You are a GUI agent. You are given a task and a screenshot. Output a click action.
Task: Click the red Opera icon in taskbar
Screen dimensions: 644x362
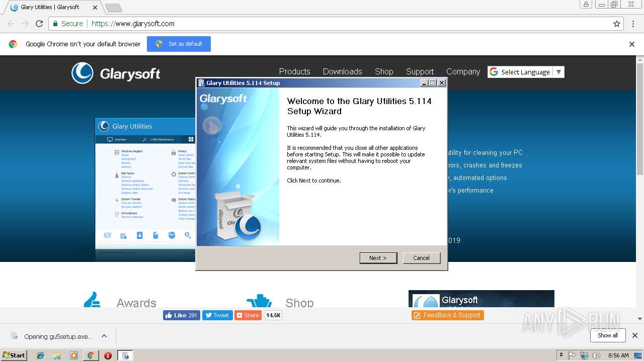(108, 355)
